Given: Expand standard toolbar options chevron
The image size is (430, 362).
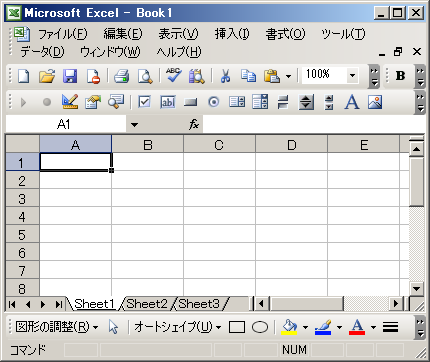Looking at the screenshot, I should coord(374,77).
